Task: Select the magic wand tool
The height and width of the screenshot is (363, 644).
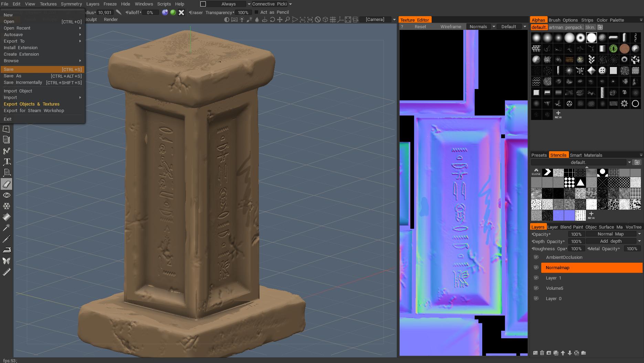Action: click(7, 228)
